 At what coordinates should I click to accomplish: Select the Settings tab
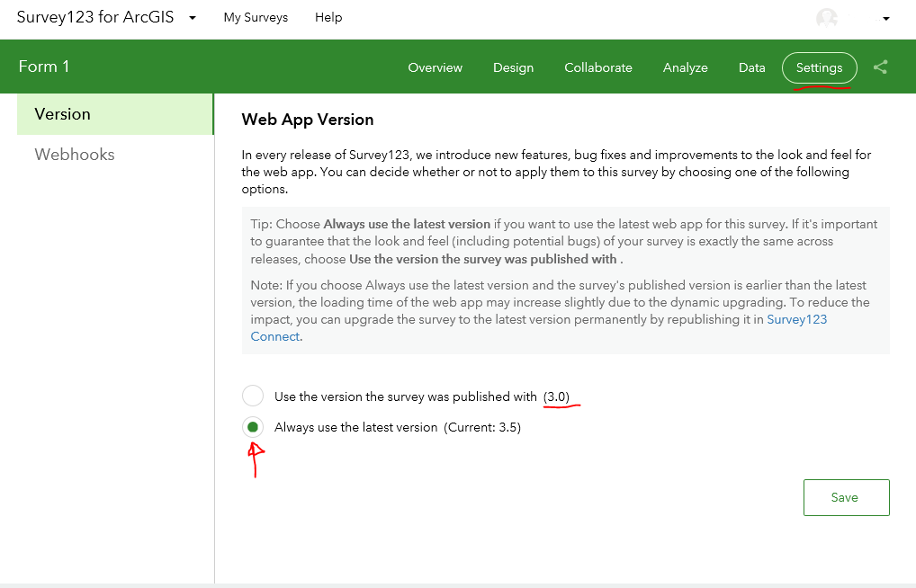coord(819,67)
